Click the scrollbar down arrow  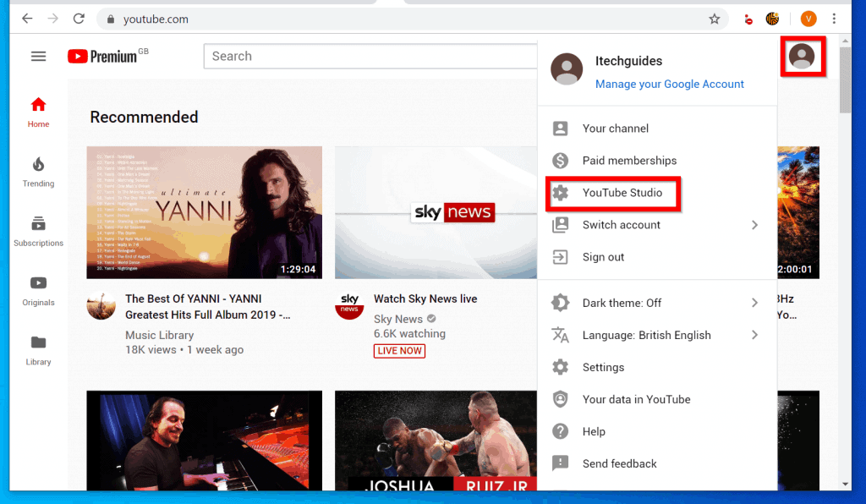click(x=845, y=484)
